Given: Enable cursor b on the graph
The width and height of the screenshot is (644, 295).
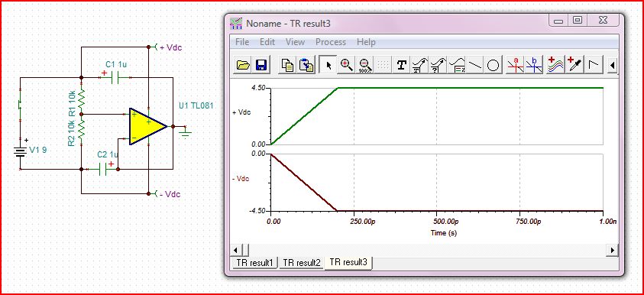Looking at the screenshot, I should coord(533,65).
